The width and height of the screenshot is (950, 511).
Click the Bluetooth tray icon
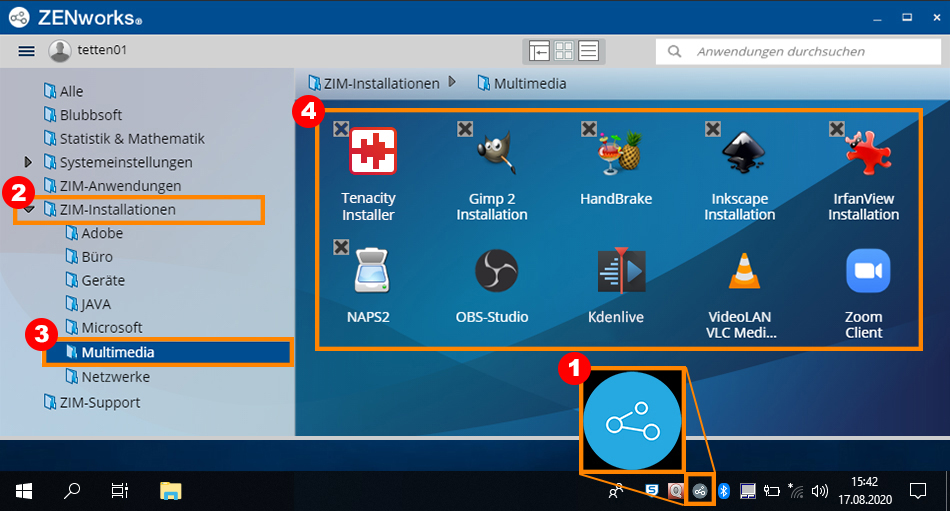point(724,491)
